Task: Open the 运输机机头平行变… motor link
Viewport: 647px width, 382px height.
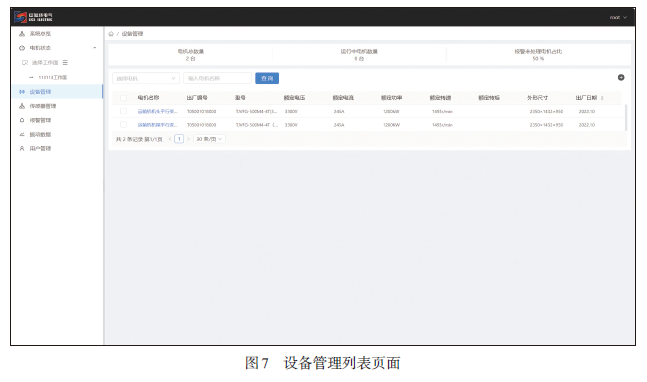Action: [157, 111]
